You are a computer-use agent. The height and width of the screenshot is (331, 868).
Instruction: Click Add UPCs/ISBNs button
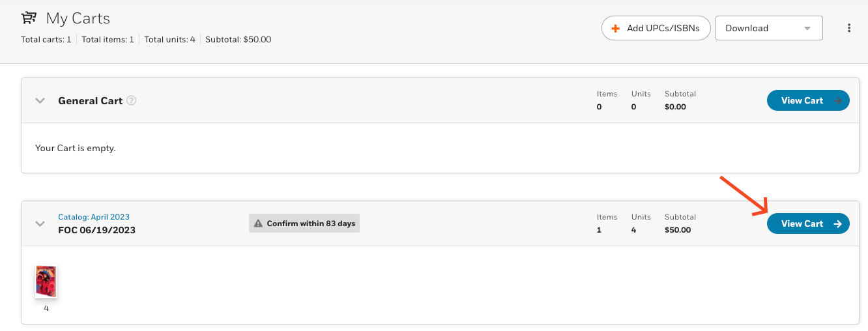tap(656, 28)
